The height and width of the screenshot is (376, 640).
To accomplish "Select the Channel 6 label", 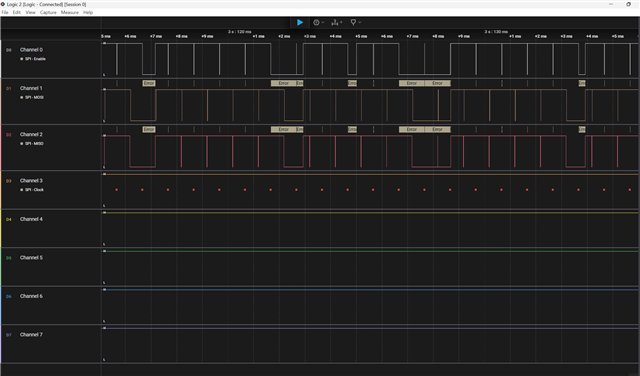I will [31, 296].
